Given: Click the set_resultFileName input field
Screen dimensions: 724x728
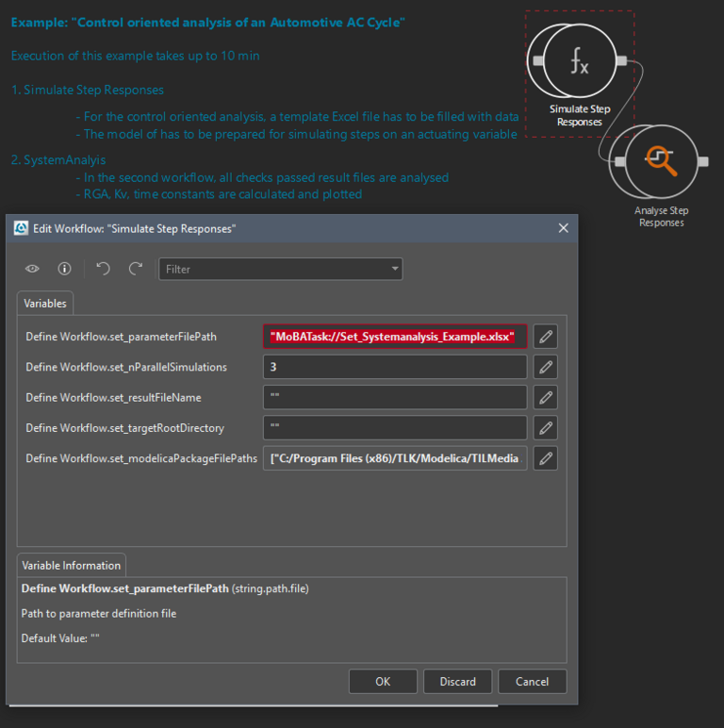Looking at the screenshot, I should click(x=394, y=397).
